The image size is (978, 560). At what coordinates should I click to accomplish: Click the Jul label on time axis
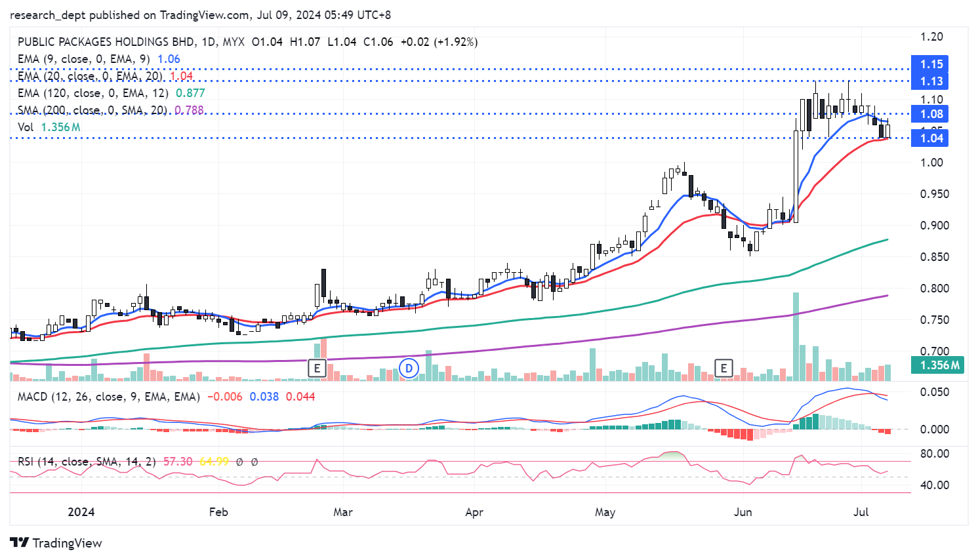click(x=861, y=511)
